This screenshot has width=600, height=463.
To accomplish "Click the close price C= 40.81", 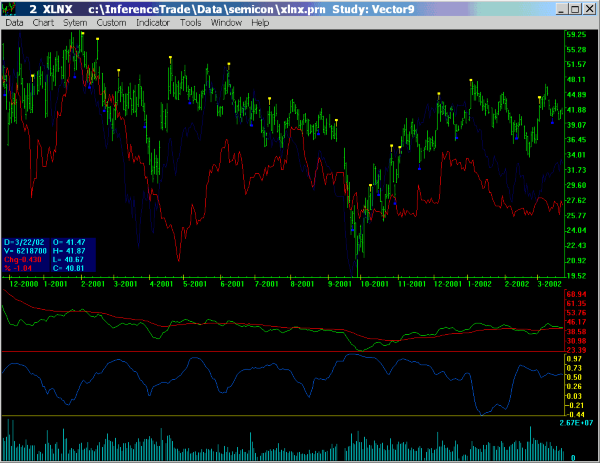I will [x=68, y=268].
